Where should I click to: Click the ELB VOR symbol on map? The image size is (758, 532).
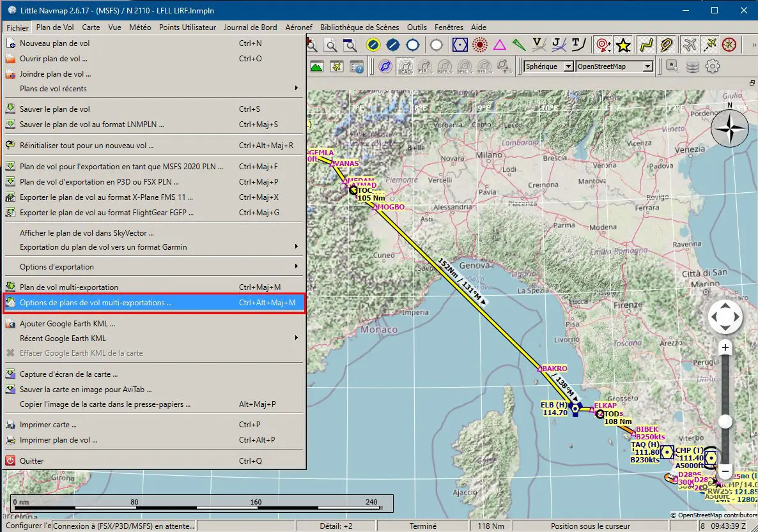[575, 409]
